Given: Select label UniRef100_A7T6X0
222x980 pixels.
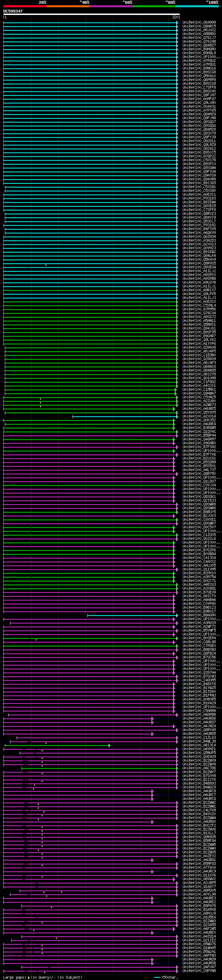Looking at the screenshot, I should 199,868.
